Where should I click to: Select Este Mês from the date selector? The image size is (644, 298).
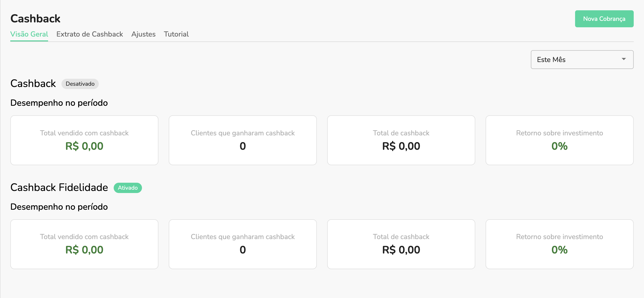[551, 59]
